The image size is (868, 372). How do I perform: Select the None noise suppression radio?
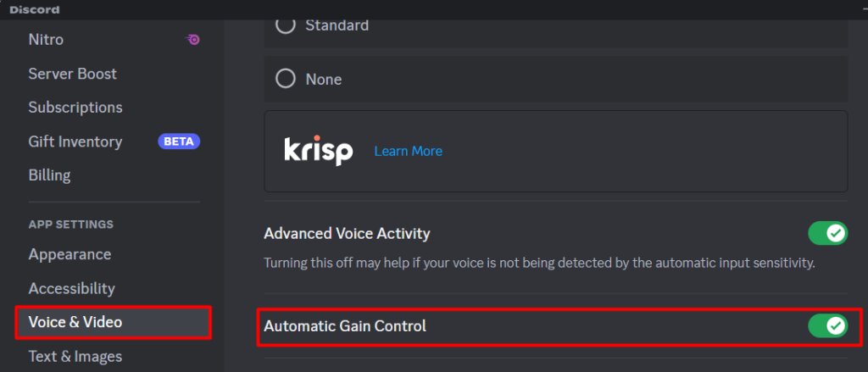(x=286, y=79)
